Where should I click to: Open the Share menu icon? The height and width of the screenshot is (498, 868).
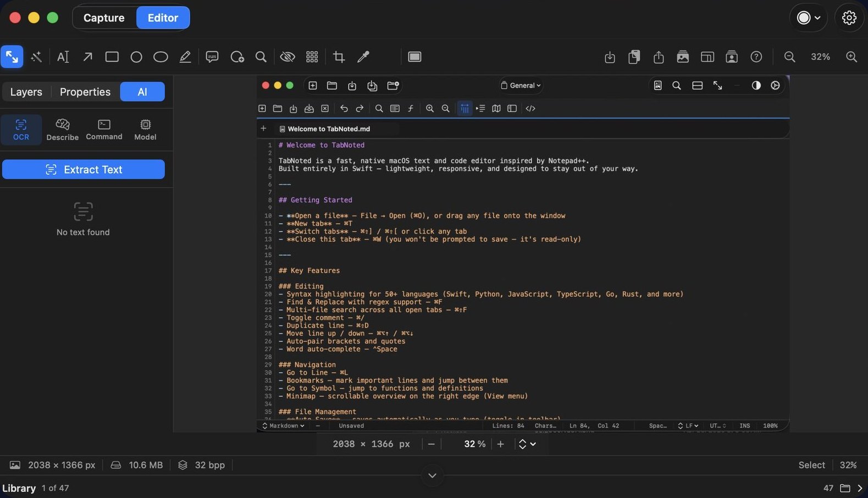[659, 57]
